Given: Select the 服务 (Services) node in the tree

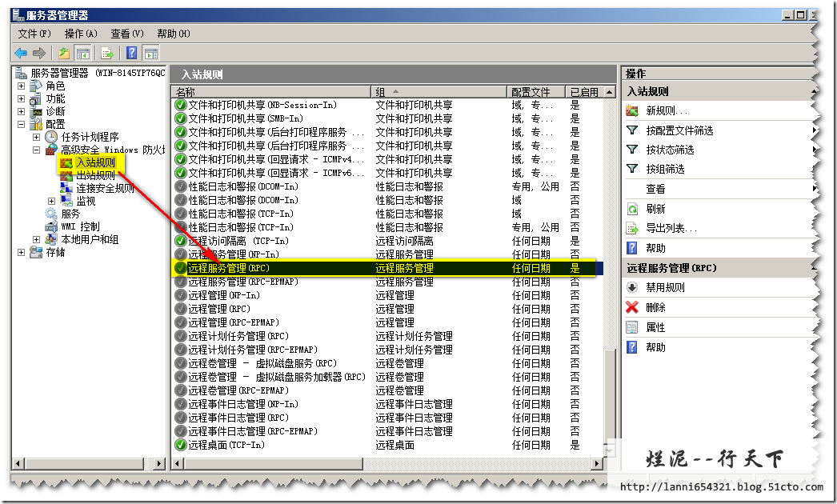Looking at the screenshot, I should tap(70, 214).
